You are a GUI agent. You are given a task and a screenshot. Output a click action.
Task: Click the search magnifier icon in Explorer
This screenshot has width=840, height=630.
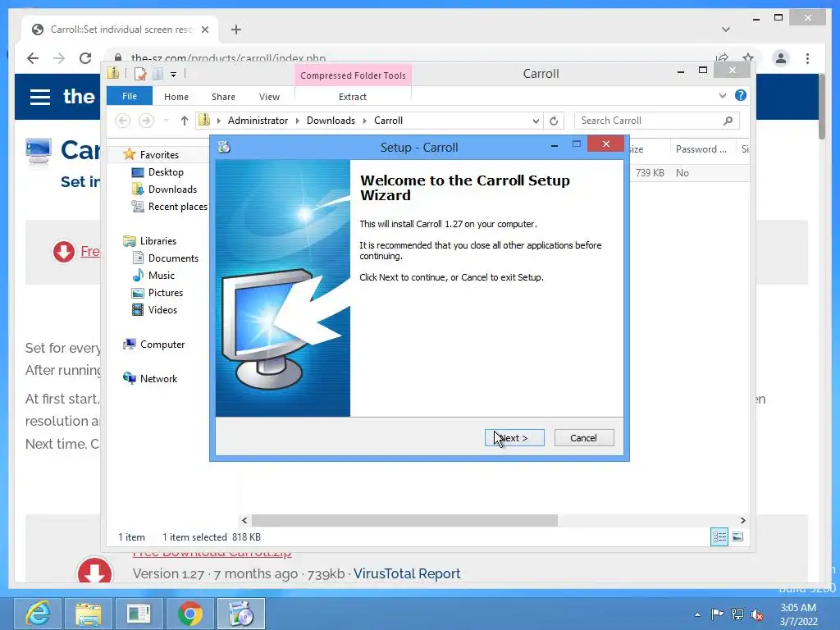(728, 121)
